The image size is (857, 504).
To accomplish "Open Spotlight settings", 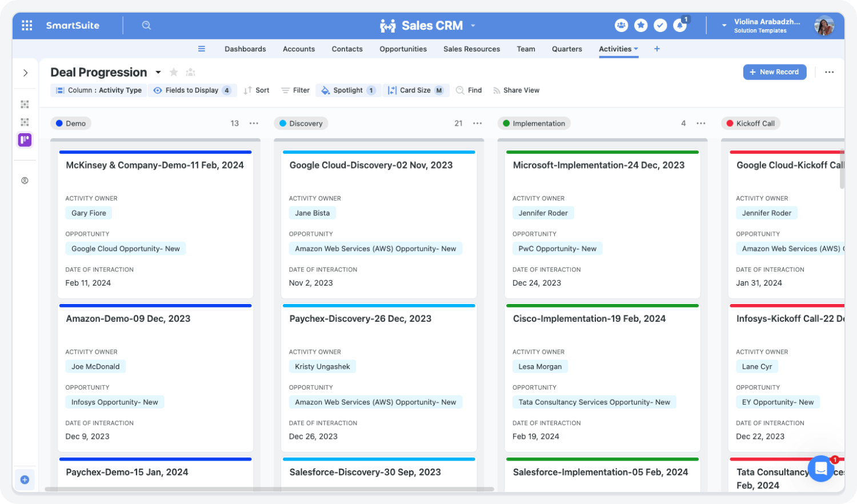I will (348, 90).
